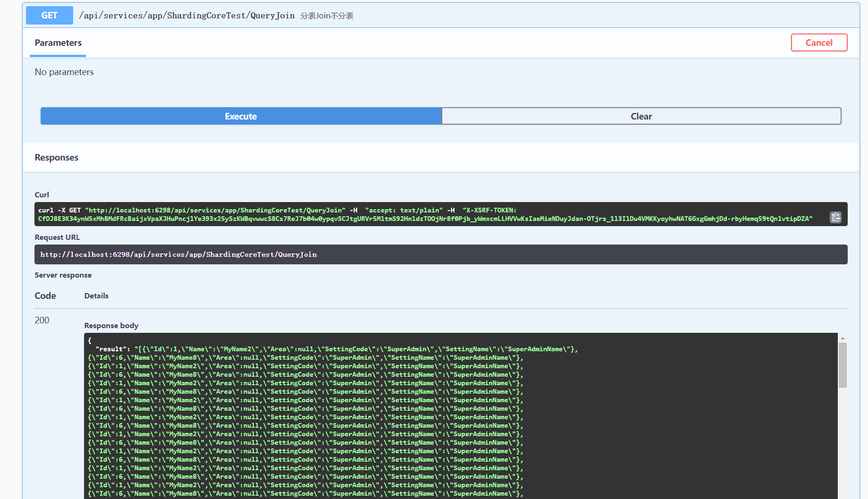The image size is (868, 499).
Task: Copy the curl command to clipboard
Action: point(835,217)
